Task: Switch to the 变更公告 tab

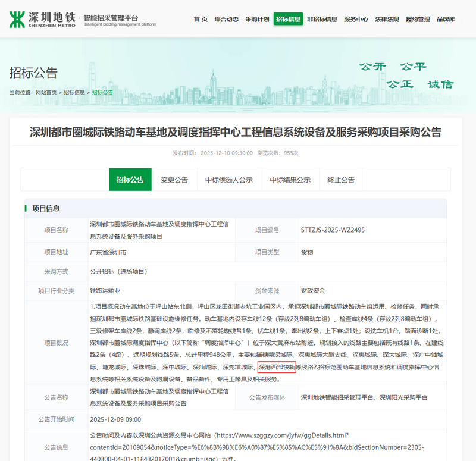Action: 174,180
